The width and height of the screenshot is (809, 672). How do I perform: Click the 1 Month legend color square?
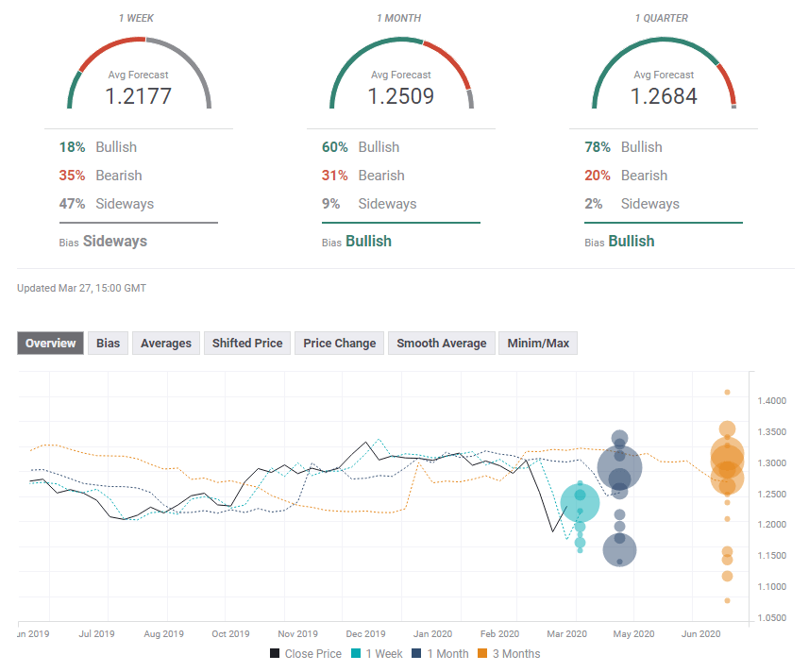click(416, 653)
